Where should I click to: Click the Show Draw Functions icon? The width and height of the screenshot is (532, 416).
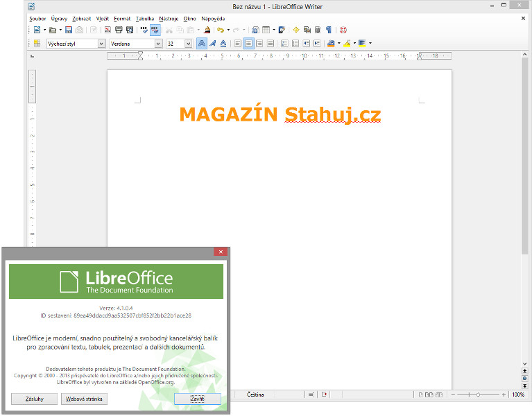pyautogui.click(x=282, y=31)
